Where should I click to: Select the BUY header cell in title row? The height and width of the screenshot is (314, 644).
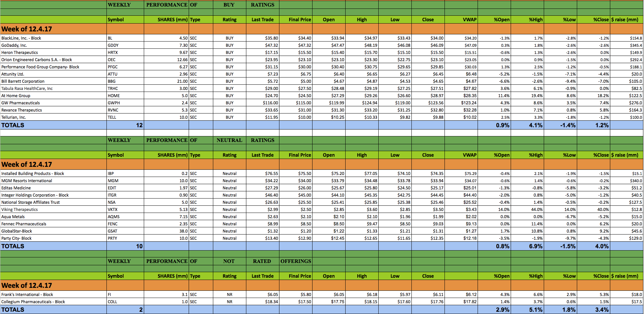[x=229, y=5]
